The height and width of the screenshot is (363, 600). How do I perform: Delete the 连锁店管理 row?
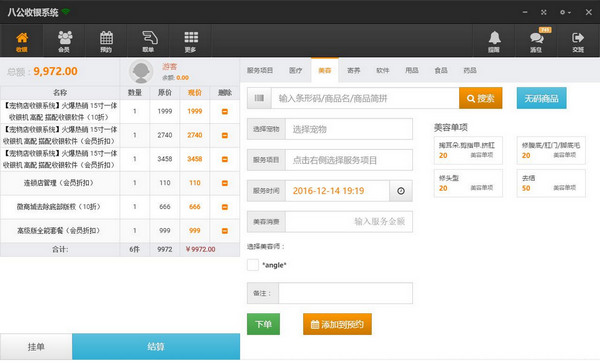[x=225, y=183]
